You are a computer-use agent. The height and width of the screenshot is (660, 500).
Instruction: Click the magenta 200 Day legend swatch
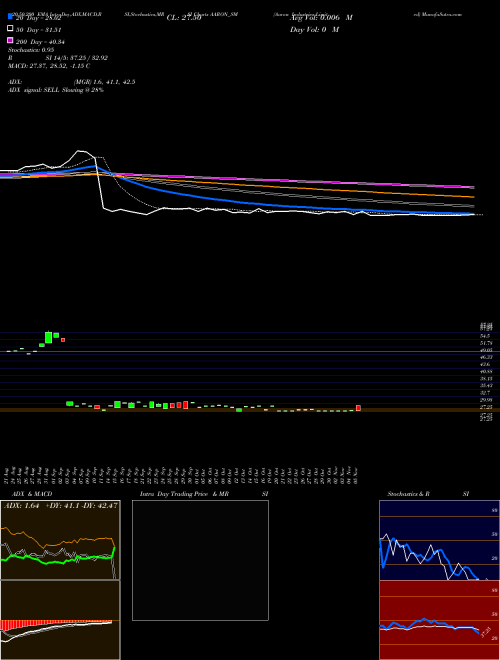10,40
